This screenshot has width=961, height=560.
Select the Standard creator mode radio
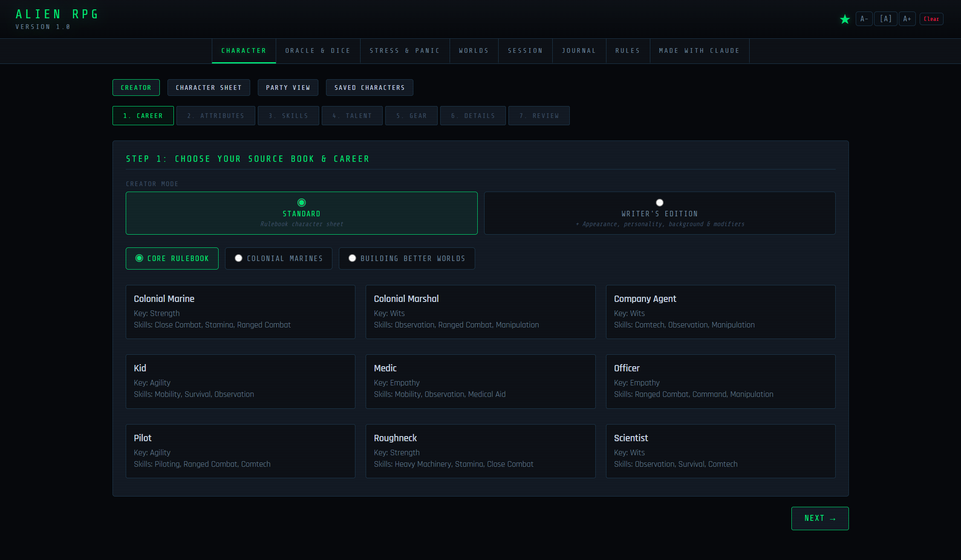(x=301, y=203)
